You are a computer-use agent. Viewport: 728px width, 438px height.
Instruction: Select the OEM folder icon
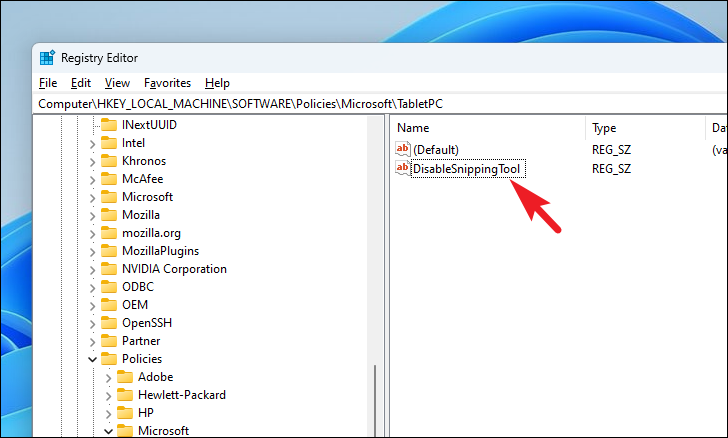(x=109, y=305)
